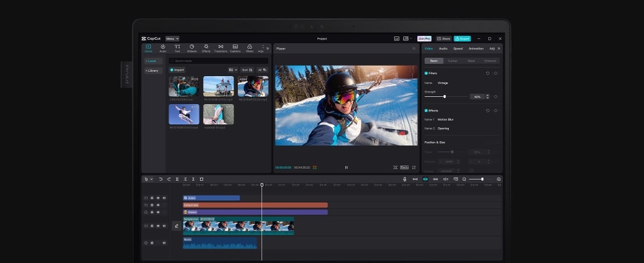Delete the selected clip with the trash icon
The height and width of the screenshot is (263, 644).
pyautogui.click(x=201, y=179)
